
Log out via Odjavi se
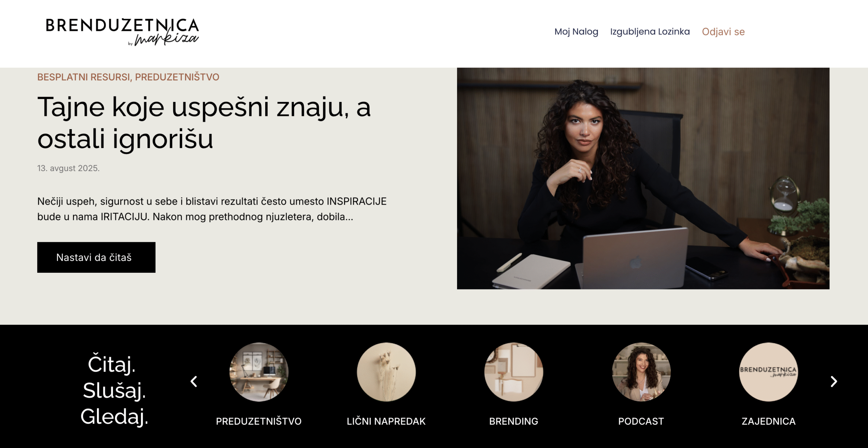click(723, 32)
